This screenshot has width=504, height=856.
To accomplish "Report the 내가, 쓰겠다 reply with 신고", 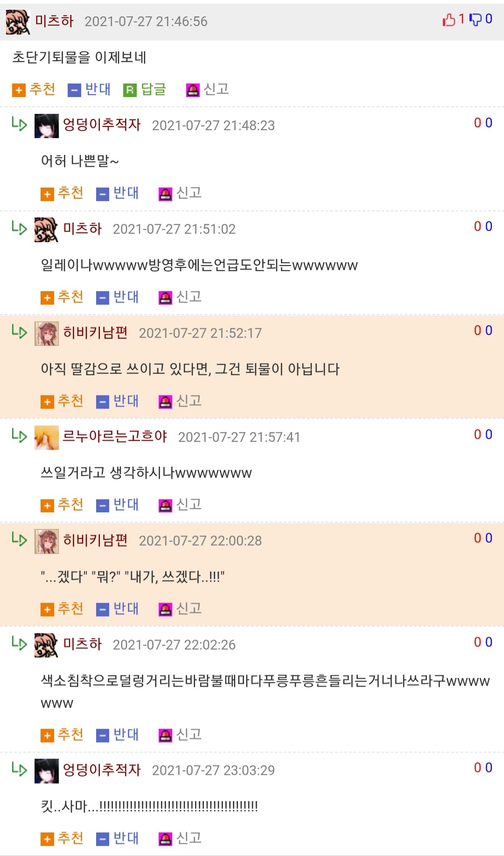I will tap(180, 609).
